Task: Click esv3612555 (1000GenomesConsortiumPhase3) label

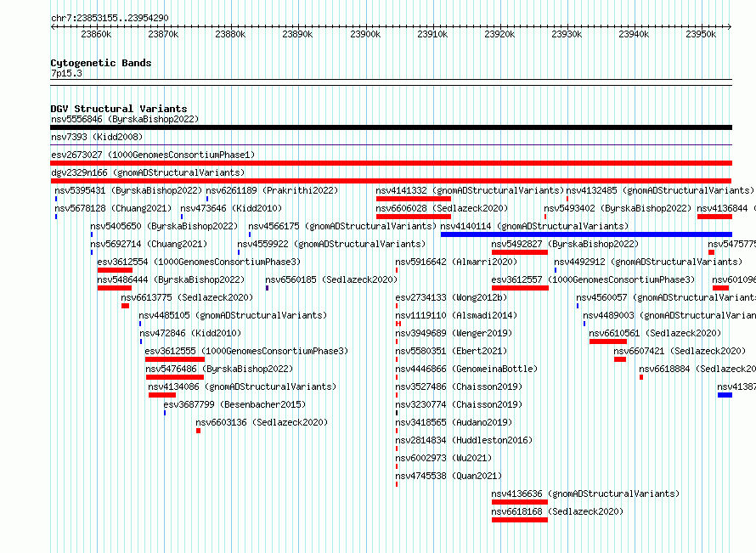Action: (x=246, y=351)
